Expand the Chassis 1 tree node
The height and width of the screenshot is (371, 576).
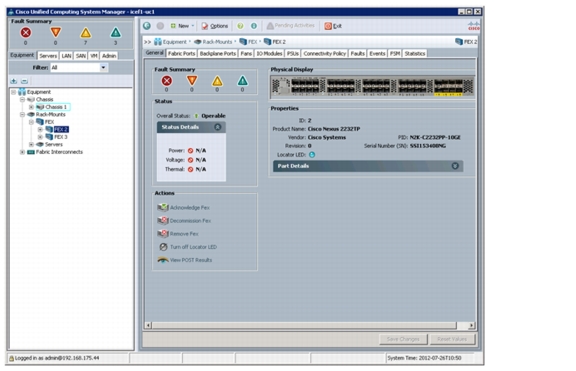coord(31,107)
